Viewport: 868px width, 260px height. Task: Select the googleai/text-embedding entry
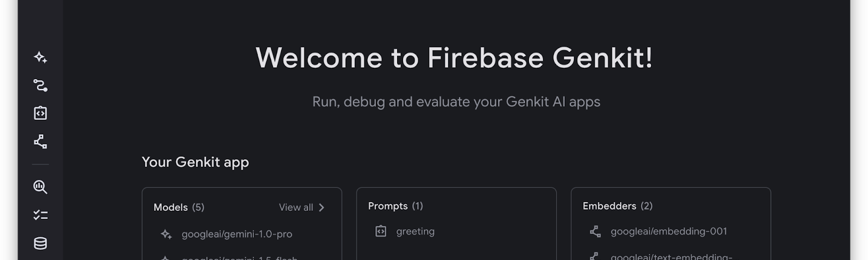pyautogui.click(x=671, y=257)
